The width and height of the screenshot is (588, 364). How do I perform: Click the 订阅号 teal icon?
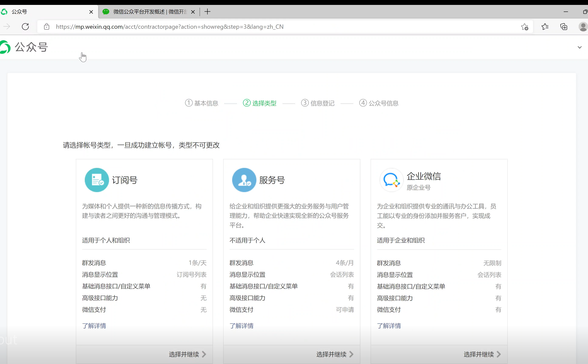(x=97, y=180)
